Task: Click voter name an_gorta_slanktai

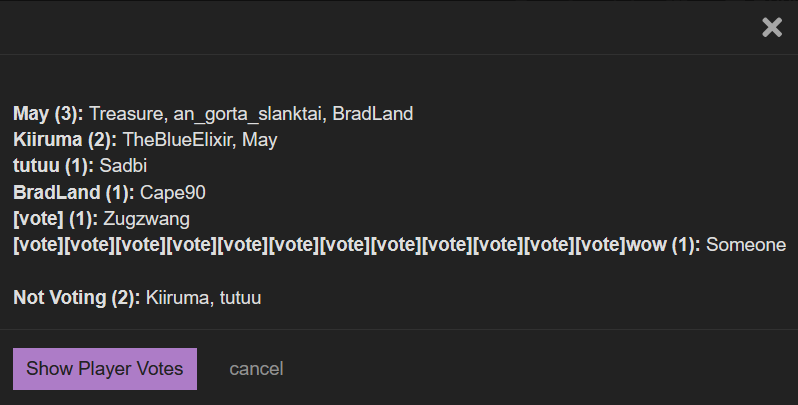Action: pos(249,114)
